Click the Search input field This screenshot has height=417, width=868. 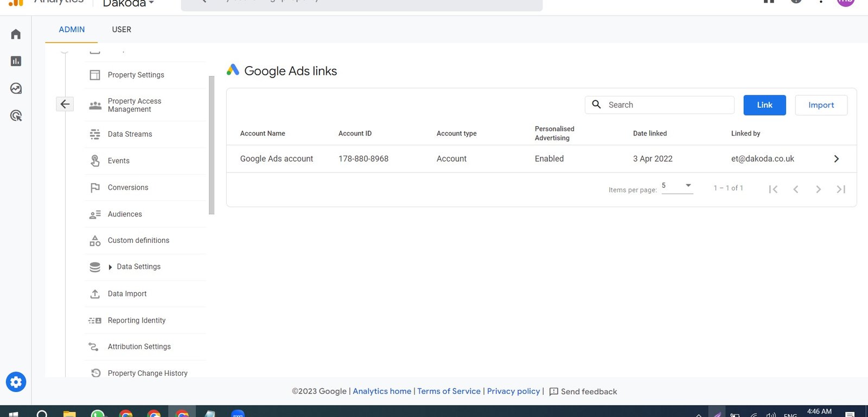660,105
